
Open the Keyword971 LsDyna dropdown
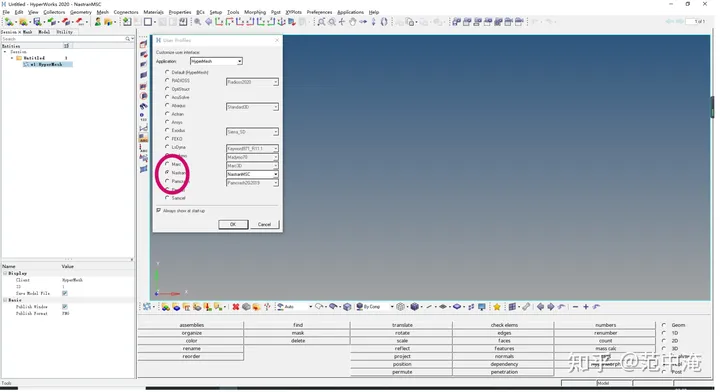(x=252, y=149)
